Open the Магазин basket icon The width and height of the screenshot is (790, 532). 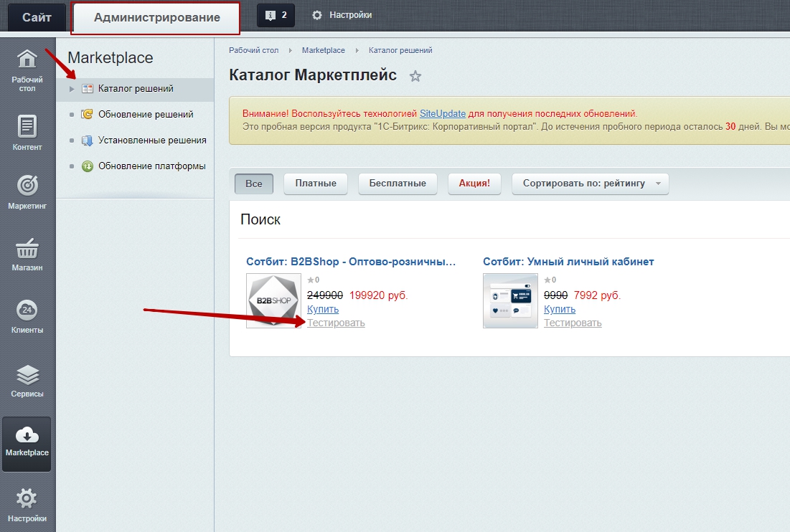point(27,247)
